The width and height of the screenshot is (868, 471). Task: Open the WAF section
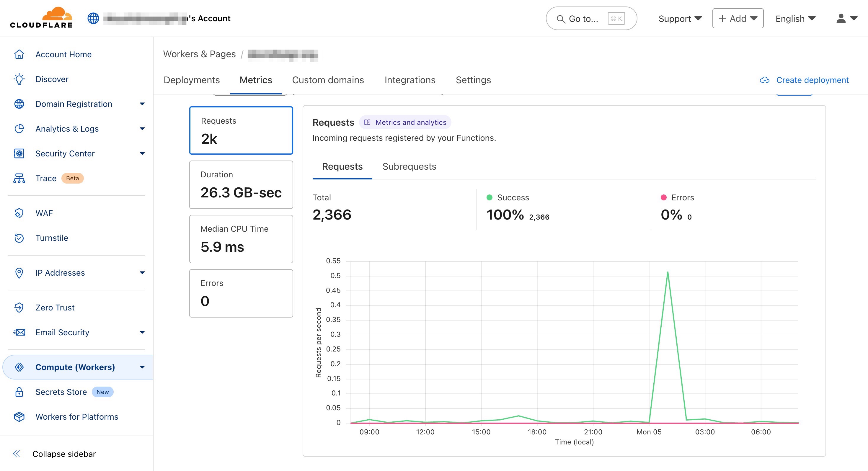coord(44,213)
